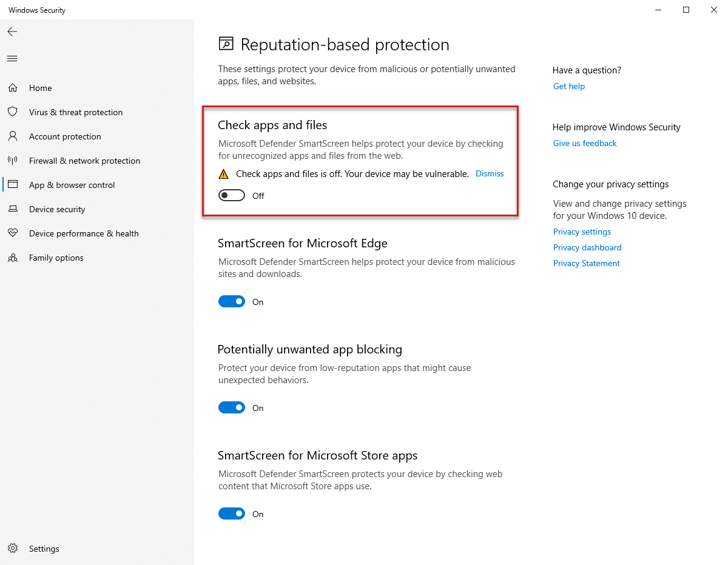Enable the Check apps and files toggle
The width and height of the screenshot is (728, 565).
[231, 195]
